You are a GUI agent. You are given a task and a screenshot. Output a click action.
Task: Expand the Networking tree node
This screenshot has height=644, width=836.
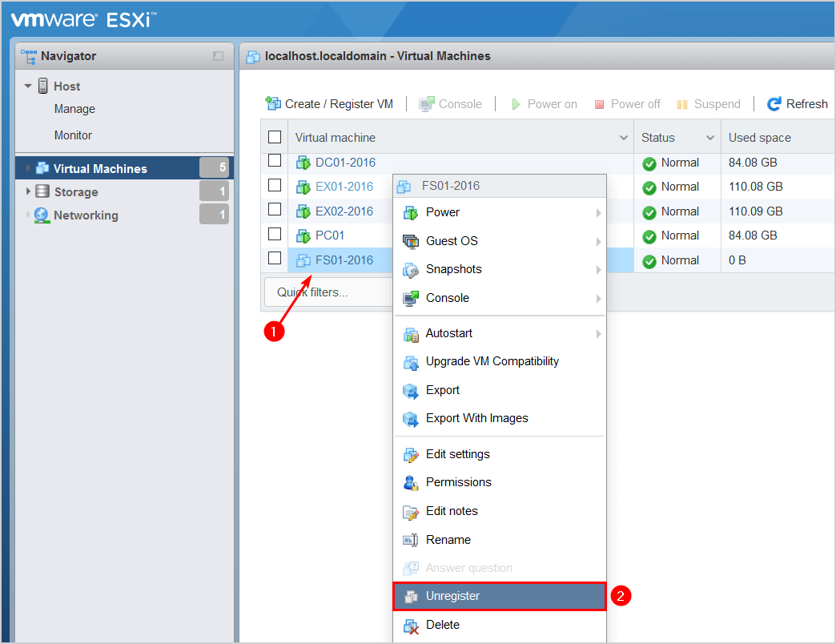(28, 215)
